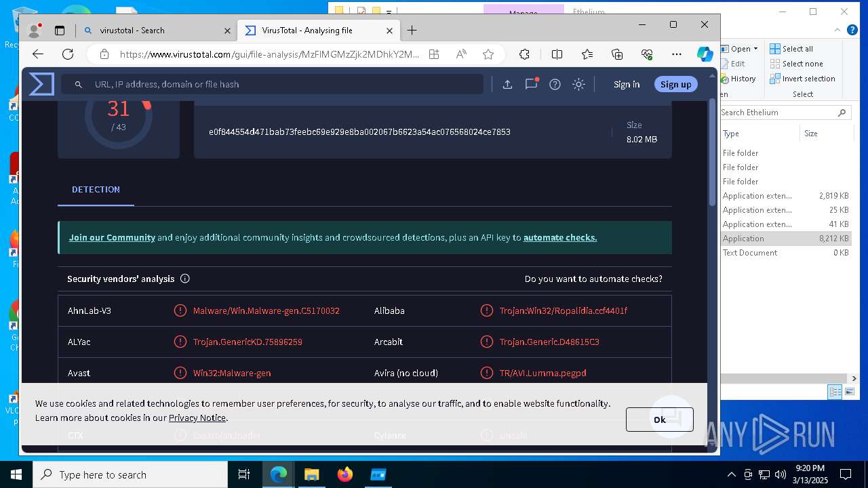Open the Join our Community link
This screenshot has height=488, width=868.
click(x=112, y=237)
